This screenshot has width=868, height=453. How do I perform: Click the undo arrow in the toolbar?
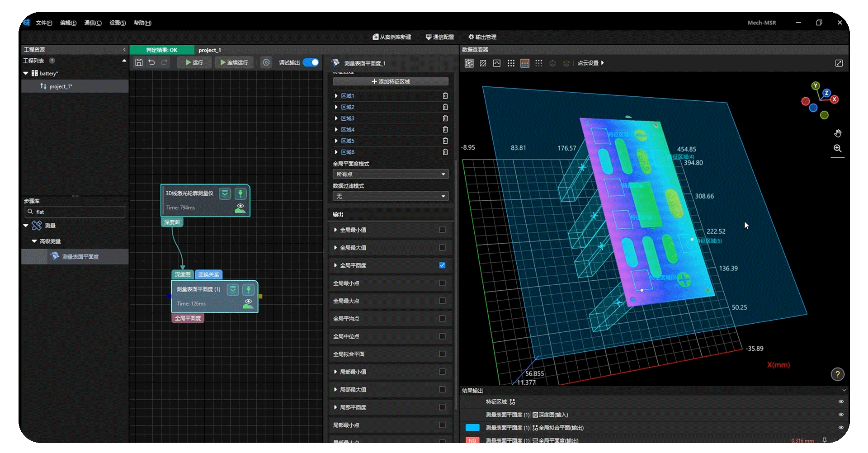[151, 62]
